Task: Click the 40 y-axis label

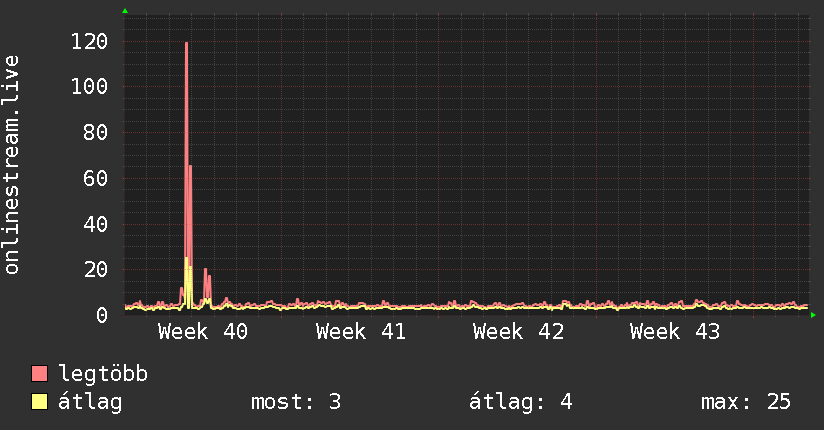Action: (x=96, y=224)
